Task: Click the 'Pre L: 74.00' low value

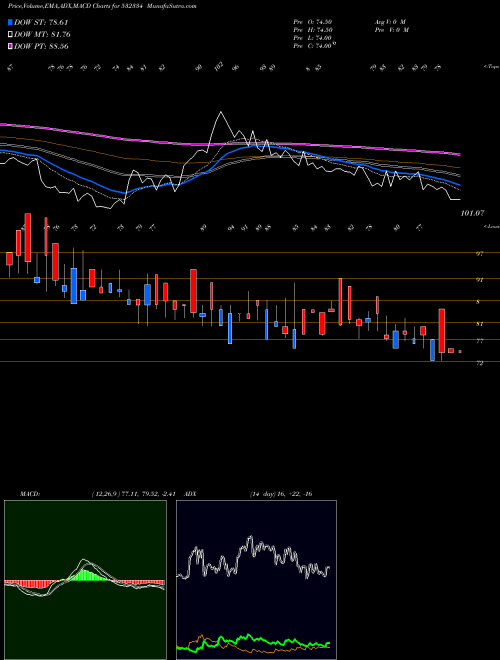Action: tap(313, 38)
